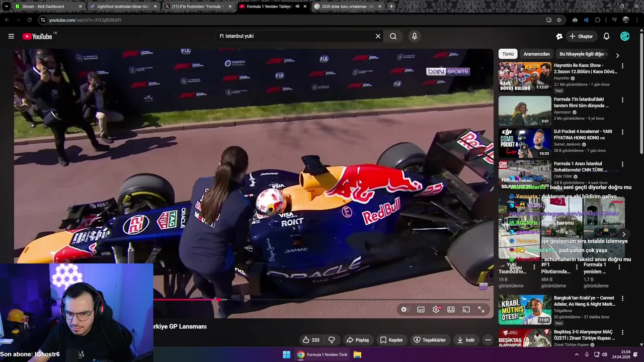Open options for DJI Pocket 4 video

pyautogui.click(x=622, y=132)
